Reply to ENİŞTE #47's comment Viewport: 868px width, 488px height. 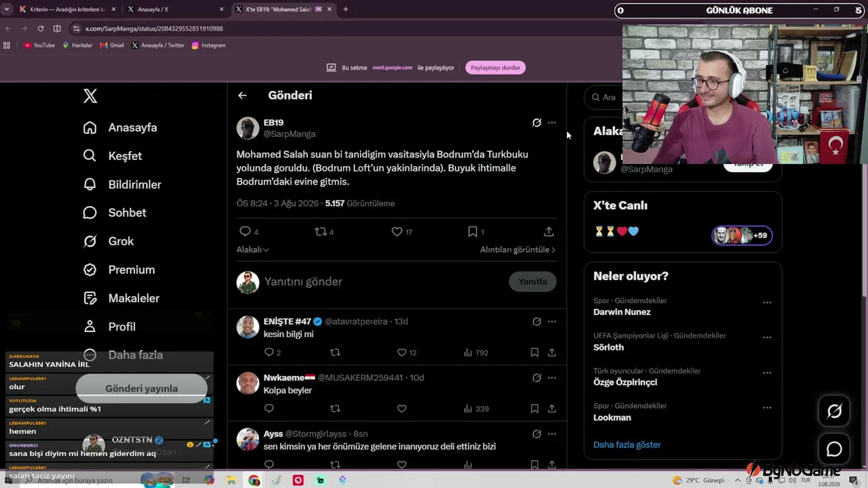coord(269,352)
